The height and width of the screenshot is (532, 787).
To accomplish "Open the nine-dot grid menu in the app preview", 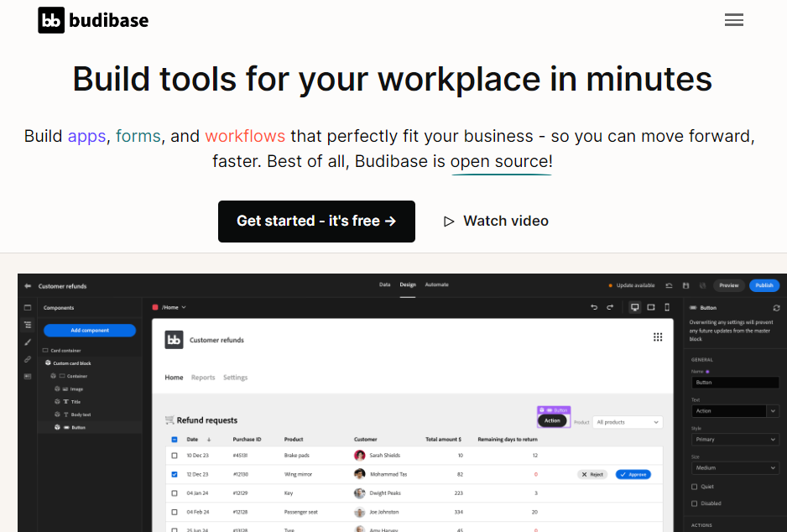I will pos(658,336).
